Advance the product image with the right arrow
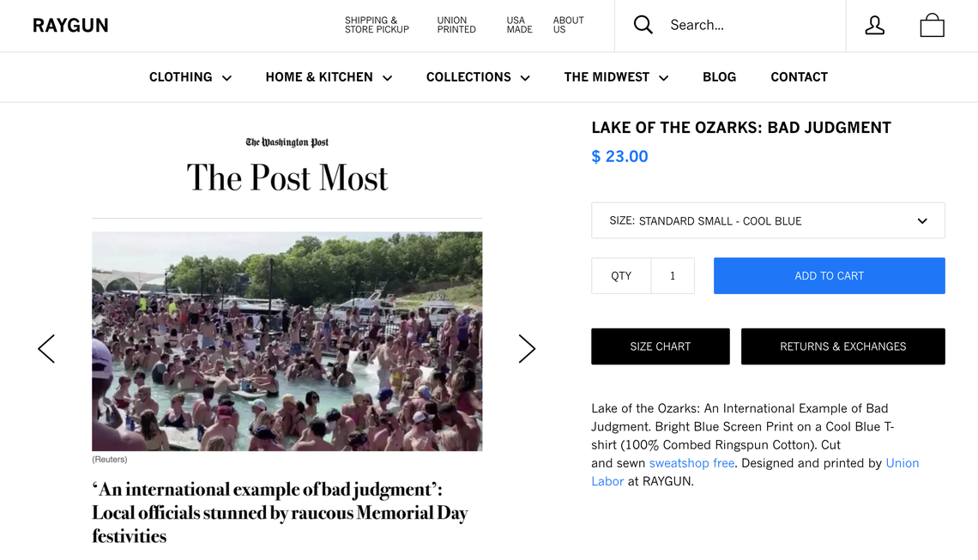The height and width of the screenshot is (560, 978). click(x=527, y=348)
